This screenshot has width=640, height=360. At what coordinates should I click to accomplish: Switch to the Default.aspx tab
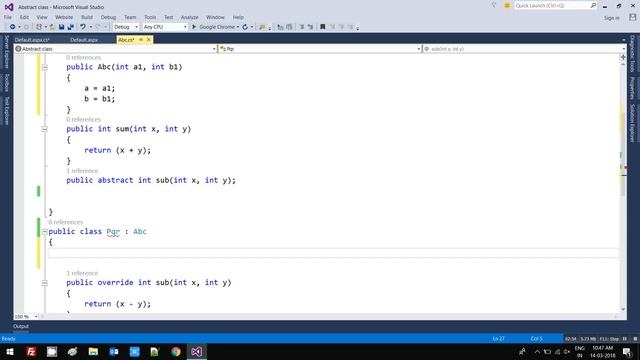(x=84, y=40)
